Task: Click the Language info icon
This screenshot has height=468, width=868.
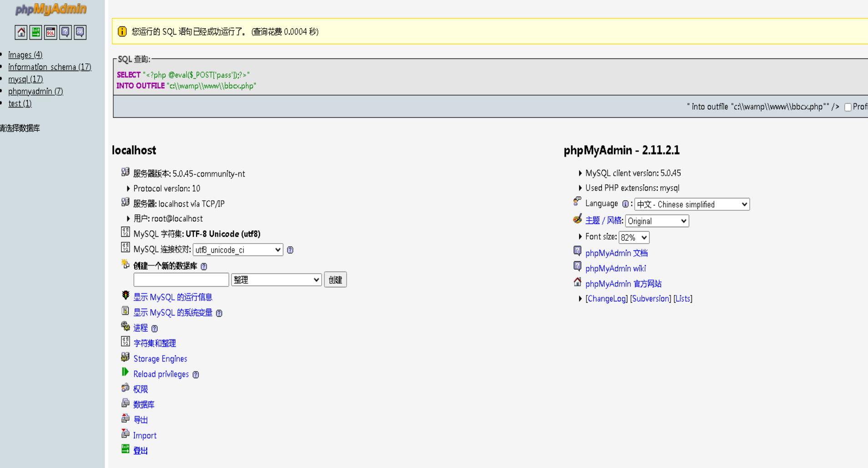Action: click(626, 204)
